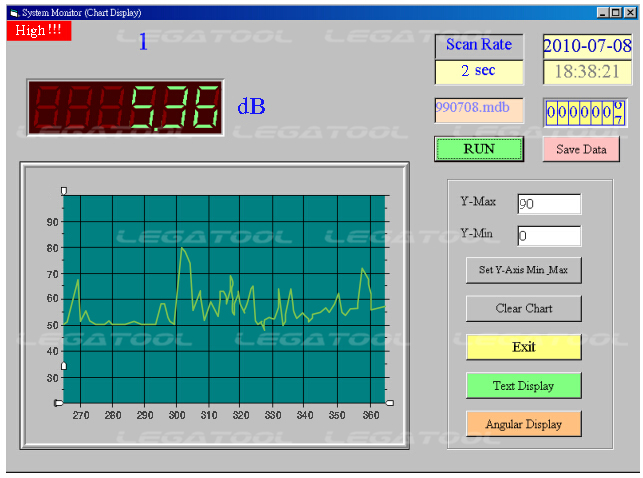
Task: Click the Y-Min label
Action: point(476,233)
